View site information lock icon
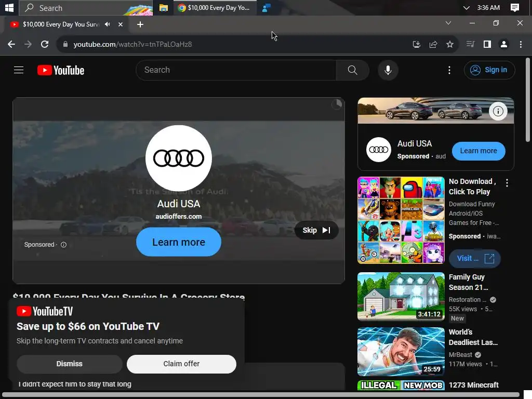Viewport: 532px width, 399px height. (x=65, y=45)
